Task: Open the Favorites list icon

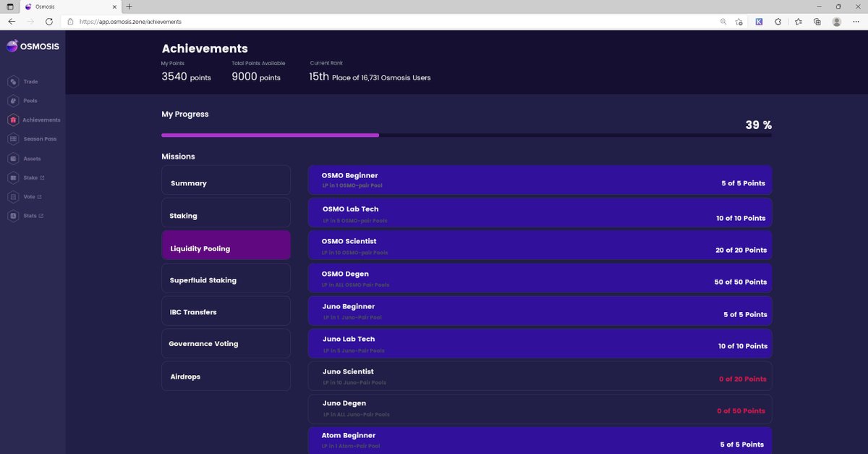Action: [x=798, y=22]
